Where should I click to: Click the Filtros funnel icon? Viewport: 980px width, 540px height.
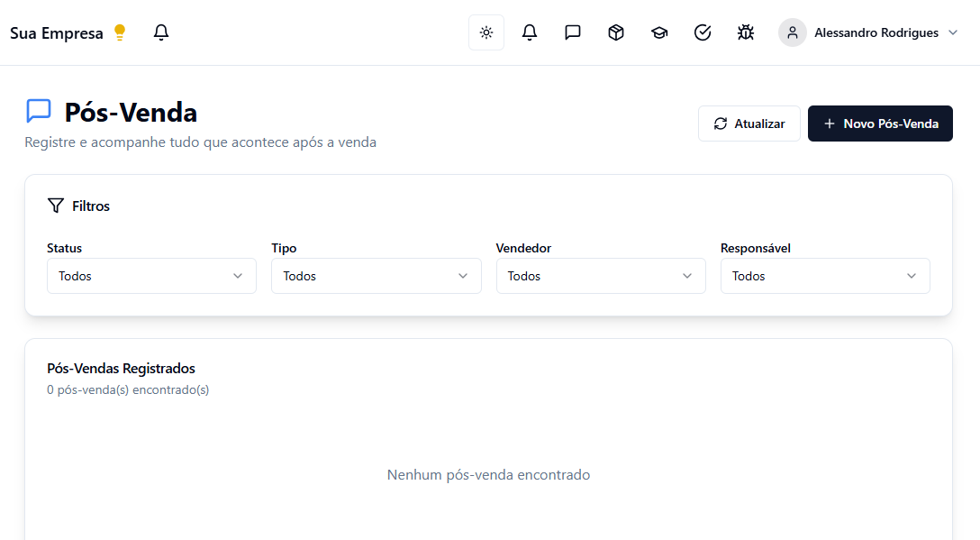click(56, 206)
